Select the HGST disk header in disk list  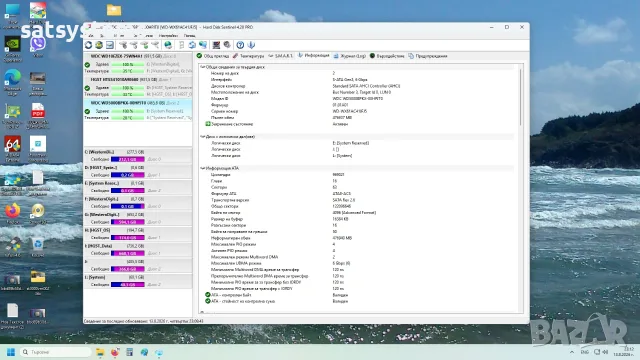pyautogui.click(x=138, y=80)
